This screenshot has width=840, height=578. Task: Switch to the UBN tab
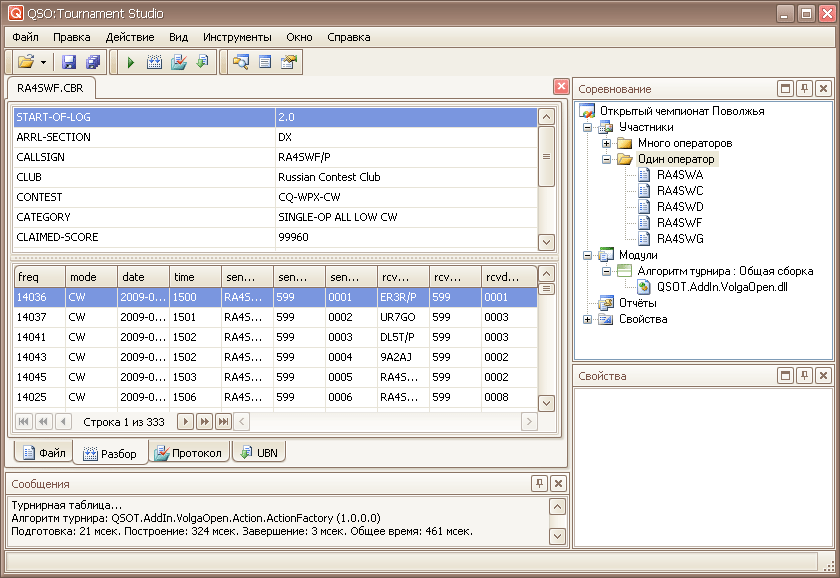(x=258, y=453)
